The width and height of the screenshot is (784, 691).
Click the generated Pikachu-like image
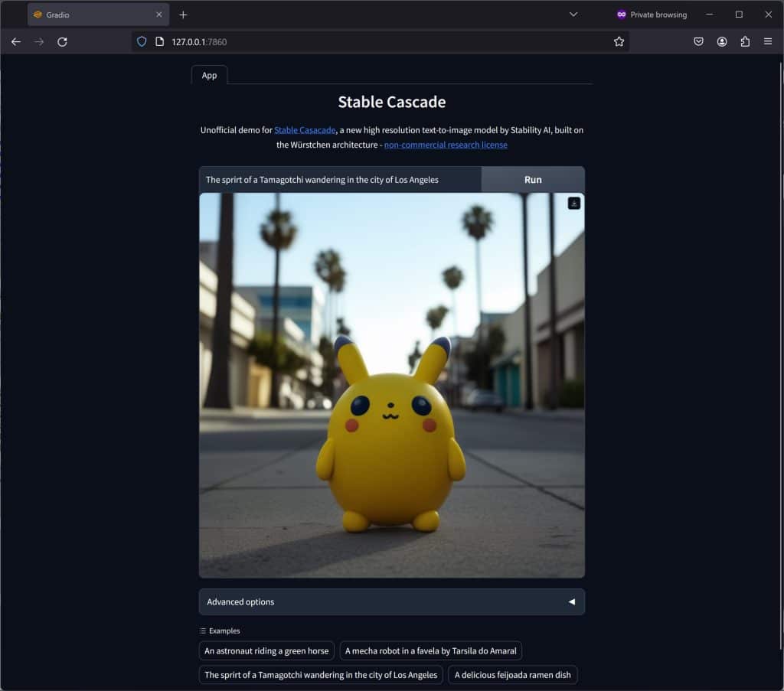tap(391, 385)
